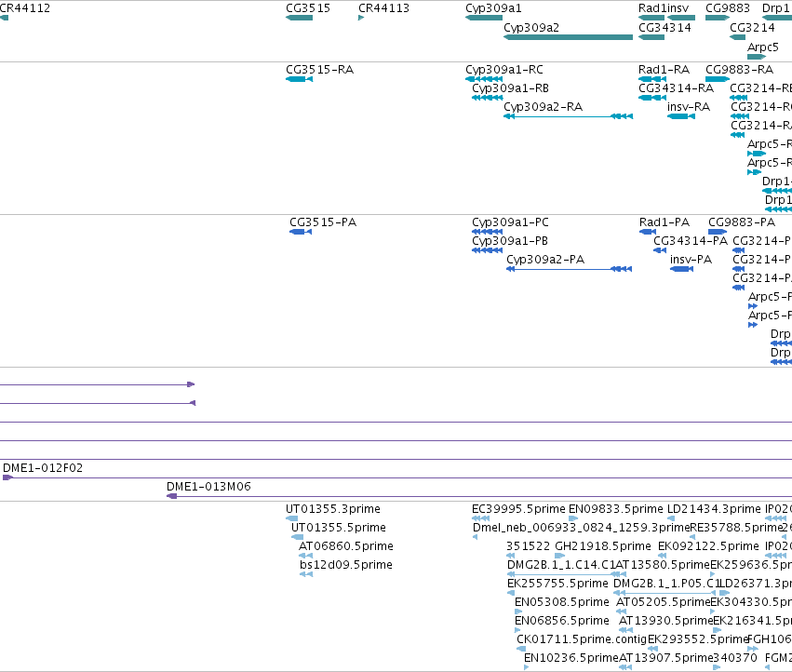This screenshot has width=792, height=672.
Task: Select the Dmel_neb_006933_0824_1259.3prime EST
Action: (x=475, y=537)
